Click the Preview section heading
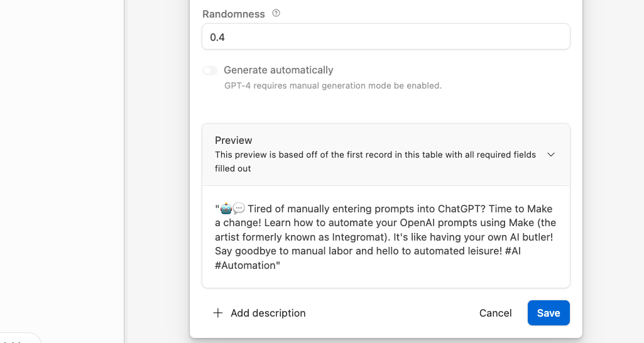644x343 pixels. click(x=233, y=140)
